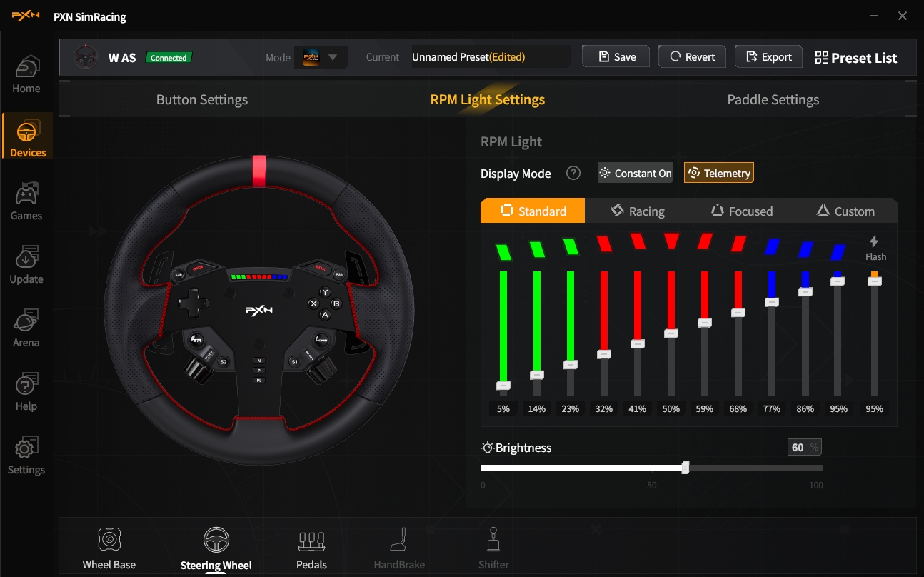The height and width of the screenshot is (577, 924).
Task: Select the Wheel Base device icon
Action: point(109,548)
